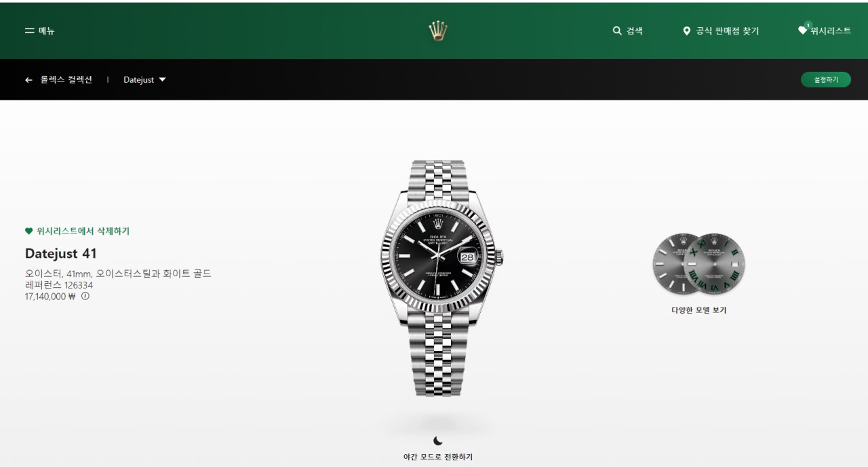Image resolution: width=868 pixels, height=467 pixels.
Task: Click the search magnifier icon
Action: pos(617,31)
